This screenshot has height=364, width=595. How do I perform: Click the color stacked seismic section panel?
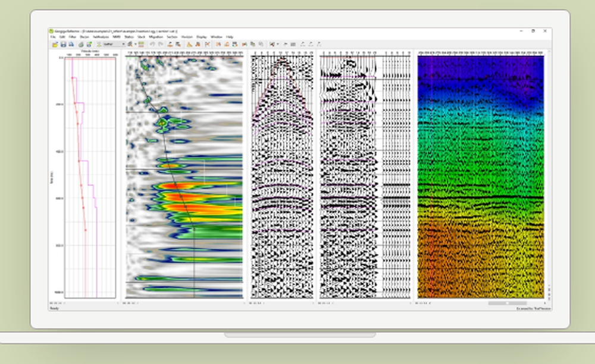point(480,177)
